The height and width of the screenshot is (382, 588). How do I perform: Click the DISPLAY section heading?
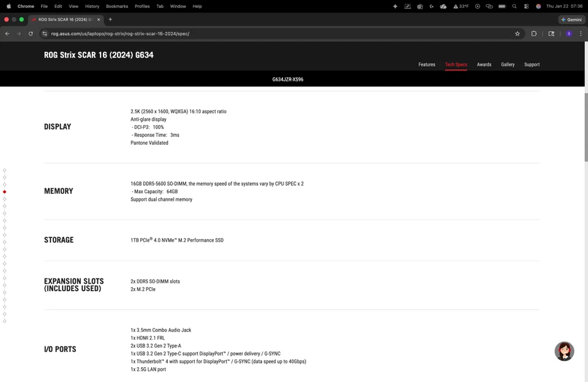(x=58, y=127)
